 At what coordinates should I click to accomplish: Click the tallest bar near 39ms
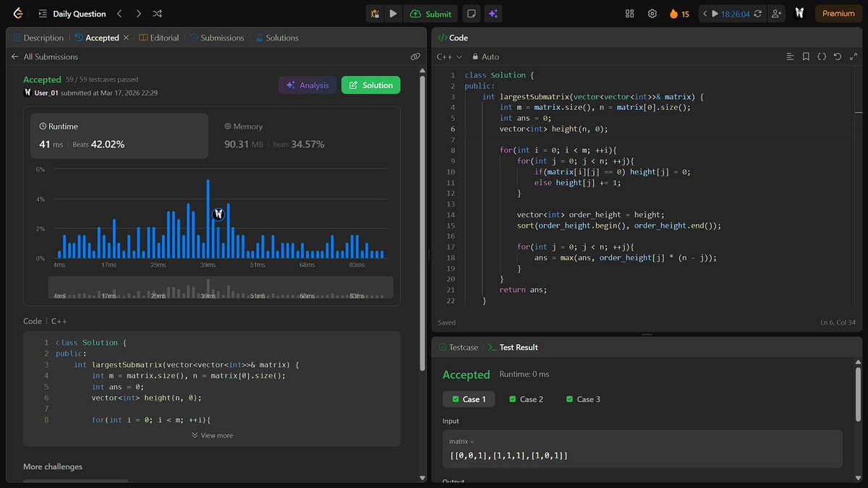208,219
